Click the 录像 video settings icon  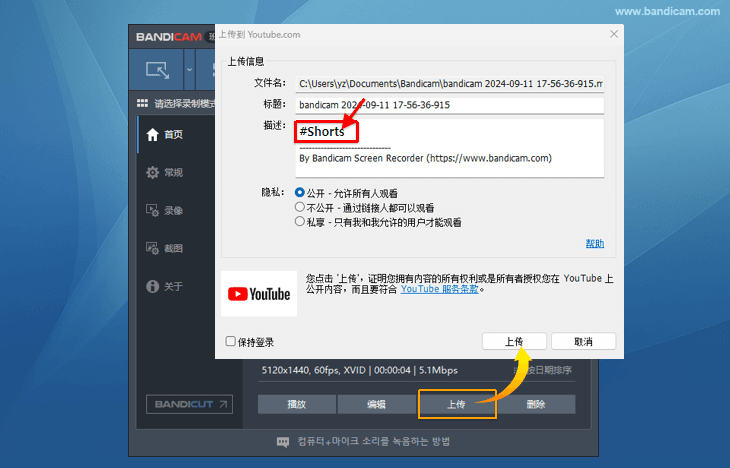click(152, 211)
